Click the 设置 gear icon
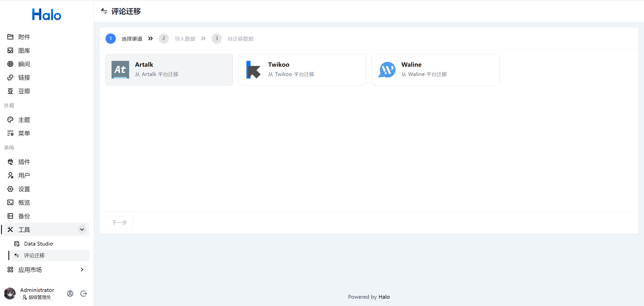The width and height of the screenshot is (644, 306). (10, 189)
